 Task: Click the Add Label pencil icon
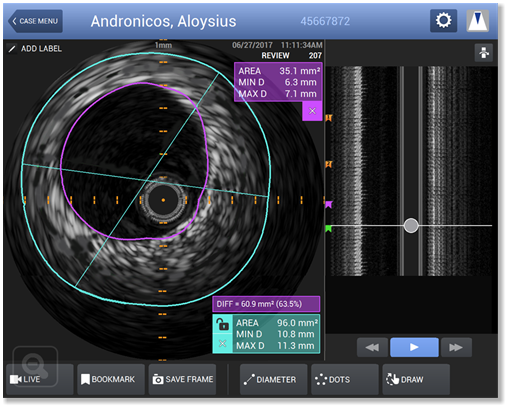(12, 49)
